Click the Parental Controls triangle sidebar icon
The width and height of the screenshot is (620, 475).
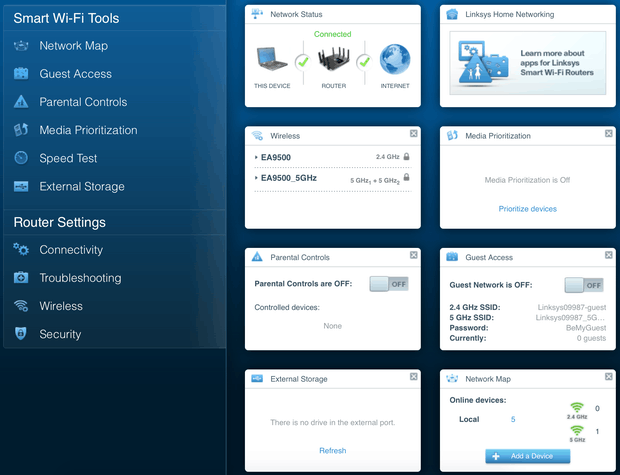click(21, 102)
